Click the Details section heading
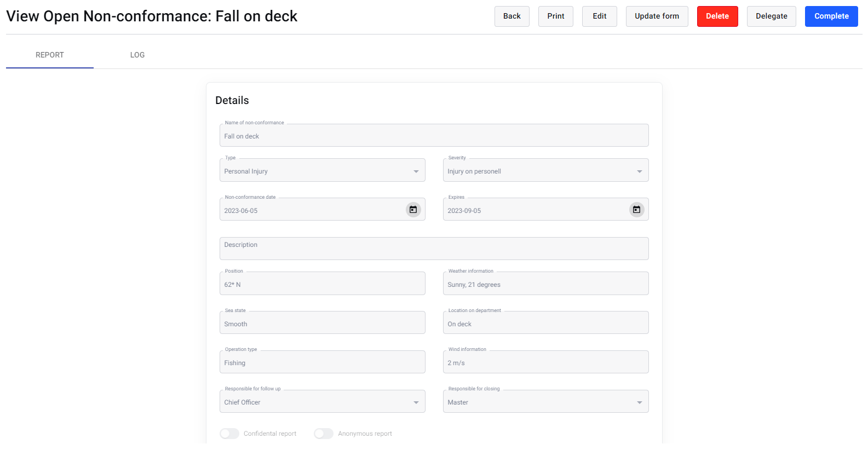868x450 pixels. click(232, 100)
